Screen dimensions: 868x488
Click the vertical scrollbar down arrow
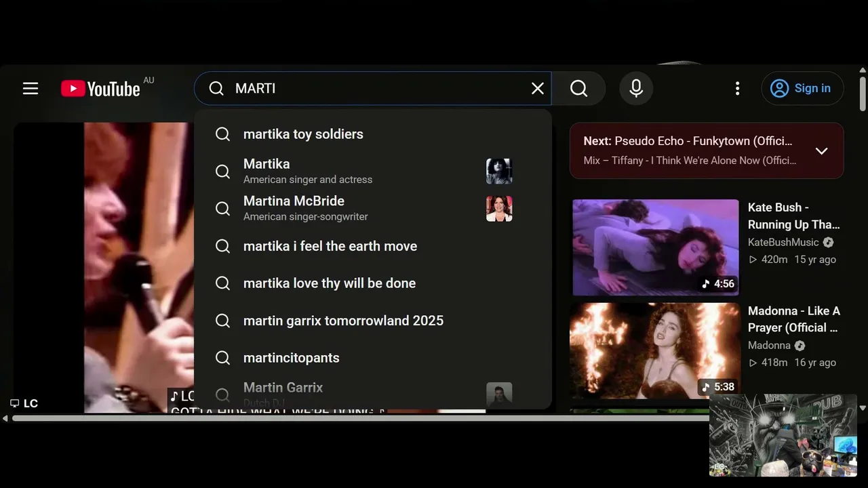[863, 408]
